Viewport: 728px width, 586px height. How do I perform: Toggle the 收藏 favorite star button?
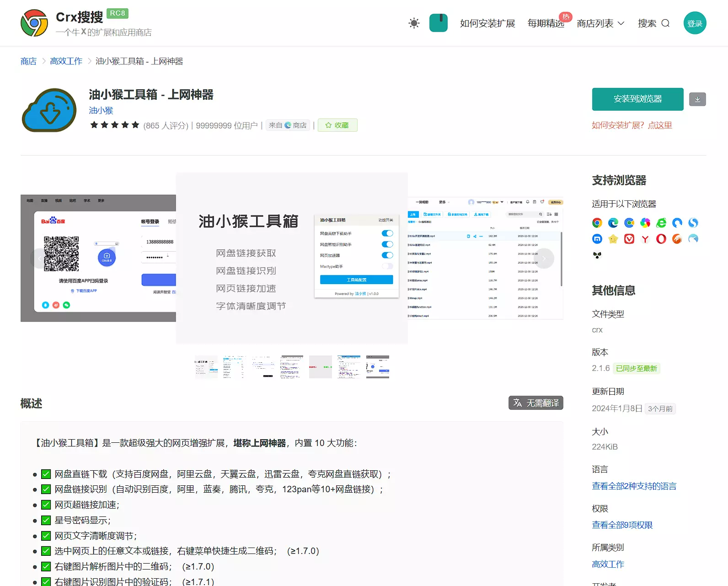click(337, 125)
